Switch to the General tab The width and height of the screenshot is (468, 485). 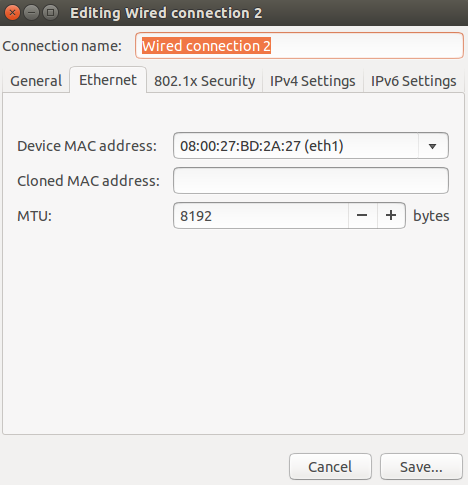36,81
